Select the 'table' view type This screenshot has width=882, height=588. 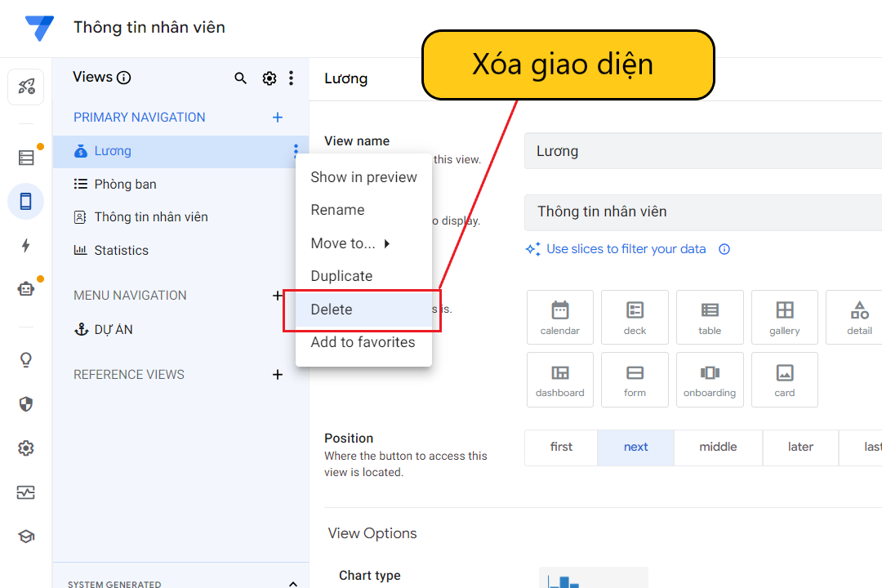(709, 317)
